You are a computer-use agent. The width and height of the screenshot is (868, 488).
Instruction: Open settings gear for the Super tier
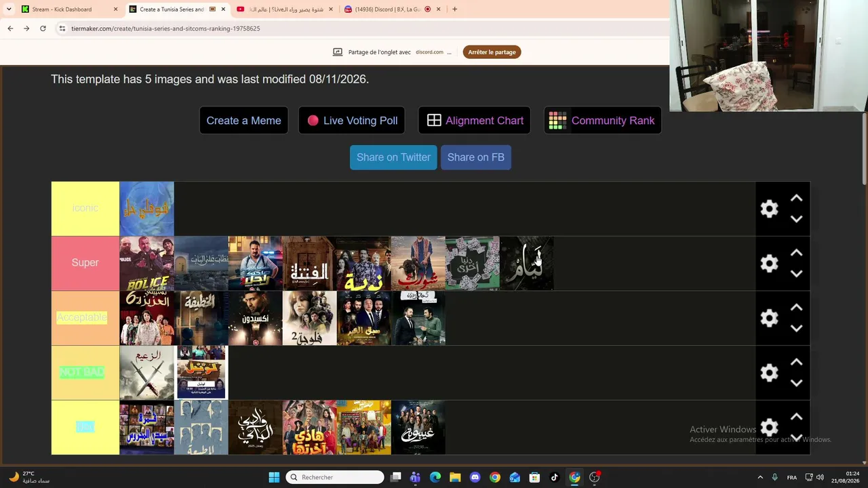pyautogui.click(x=769, y=264)
